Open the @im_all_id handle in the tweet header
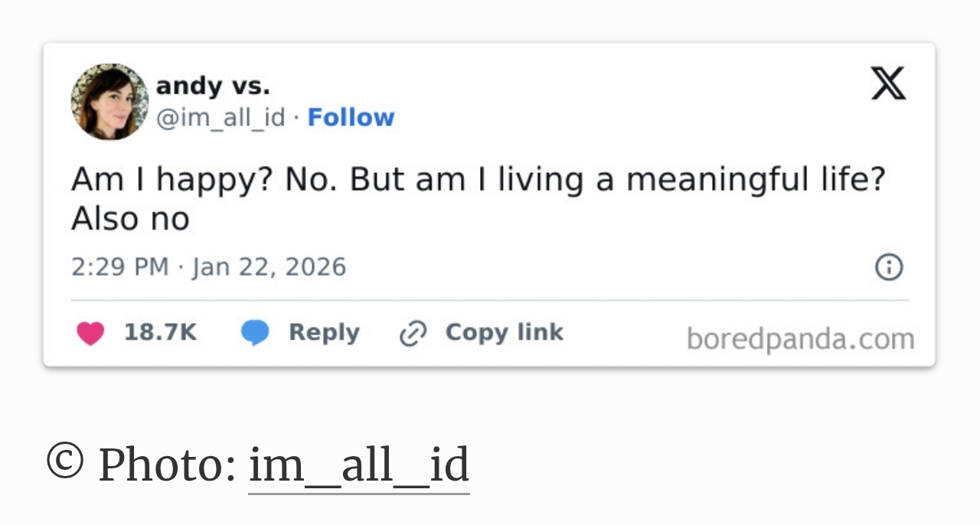 click(220, 118)
